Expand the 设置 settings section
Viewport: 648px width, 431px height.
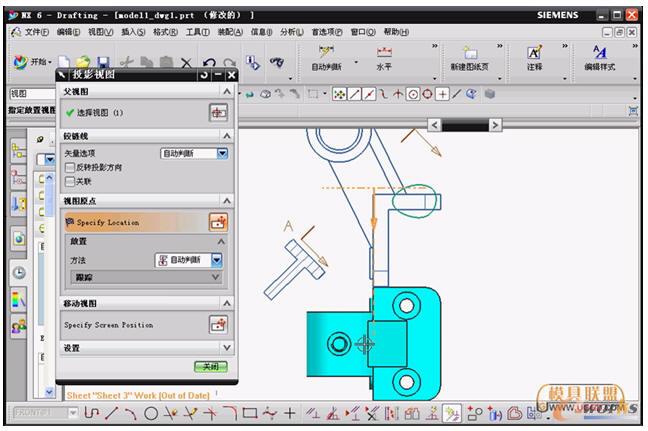(227, 348)
